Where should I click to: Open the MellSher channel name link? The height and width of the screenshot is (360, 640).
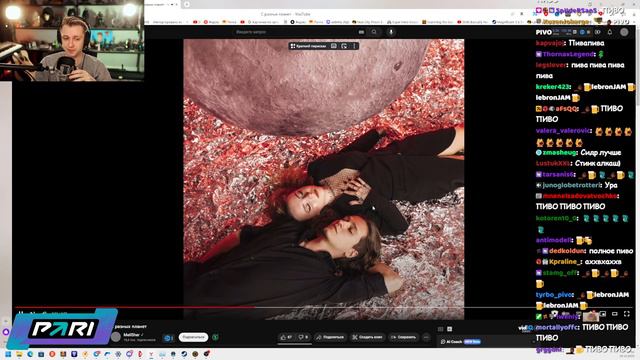tap(132, 335)
